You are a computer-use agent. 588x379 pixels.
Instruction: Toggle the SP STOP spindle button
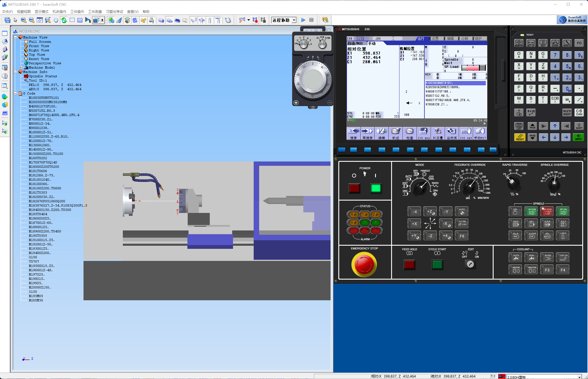(547, 211)
